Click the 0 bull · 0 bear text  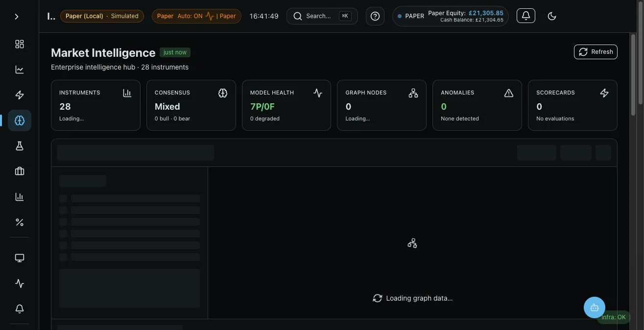pos(172,118)
